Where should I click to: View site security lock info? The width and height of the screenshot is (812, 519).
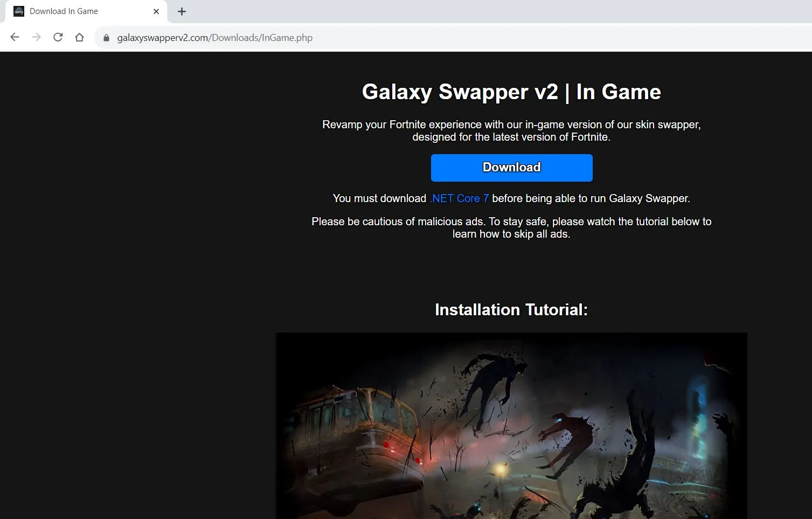pyautogui.click(x=106, y=38)
